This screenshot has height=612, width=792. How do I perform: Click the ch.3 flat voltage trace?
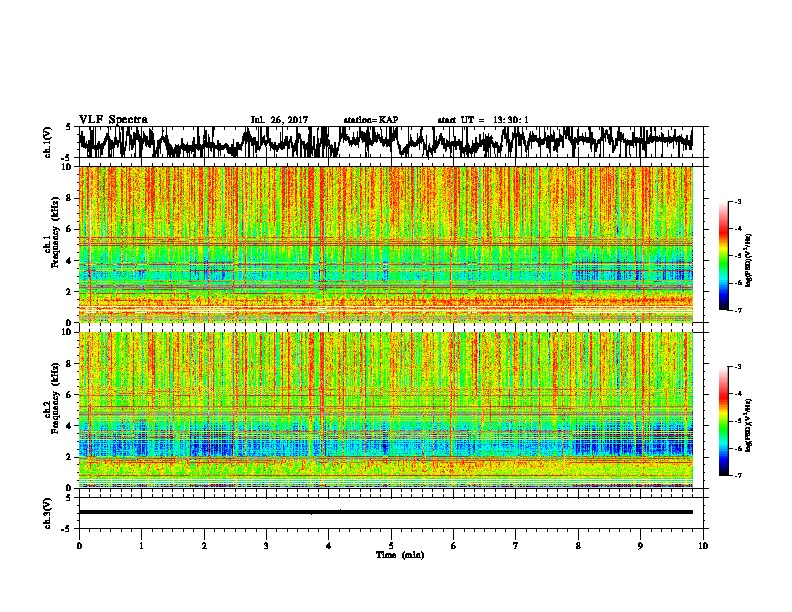385,512
